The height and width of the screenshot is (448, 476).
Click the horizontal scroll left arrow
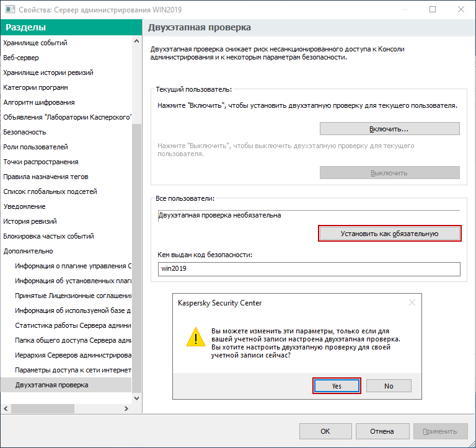[x=6, y=409]
